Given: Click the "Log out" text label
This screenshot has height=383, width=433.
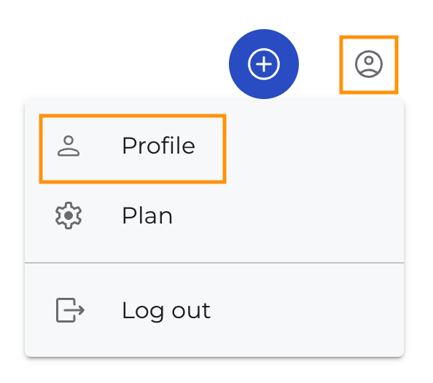Looking at the screenshot, I should pyautogui.click(x=166, y=311).
